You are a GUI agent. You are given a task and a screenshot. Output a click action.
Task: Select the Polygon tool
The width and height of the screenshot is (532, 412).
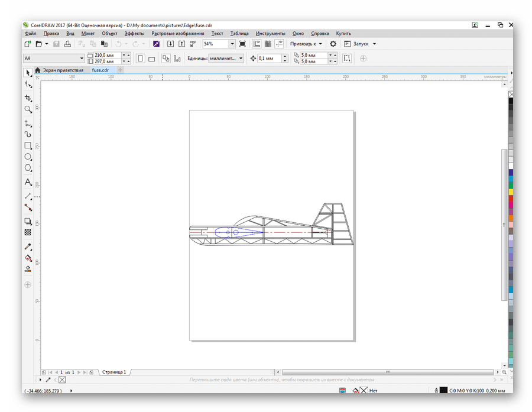pos(28,168)
